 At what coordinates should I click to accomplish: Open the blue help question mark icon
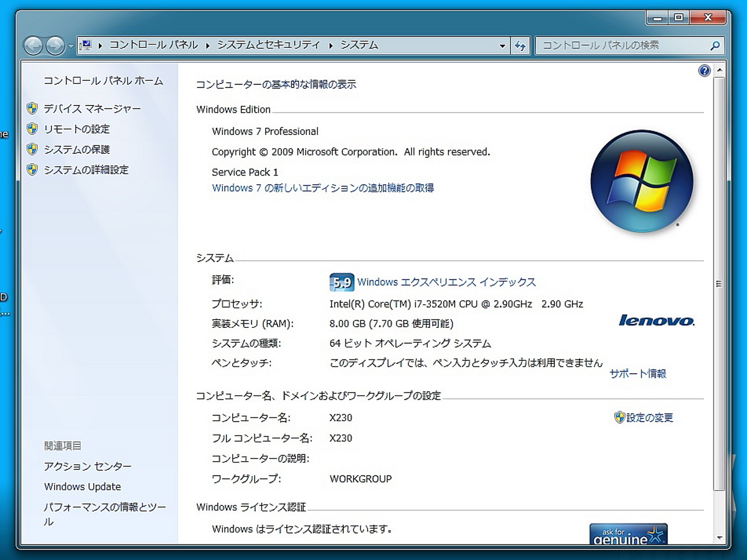704,70
